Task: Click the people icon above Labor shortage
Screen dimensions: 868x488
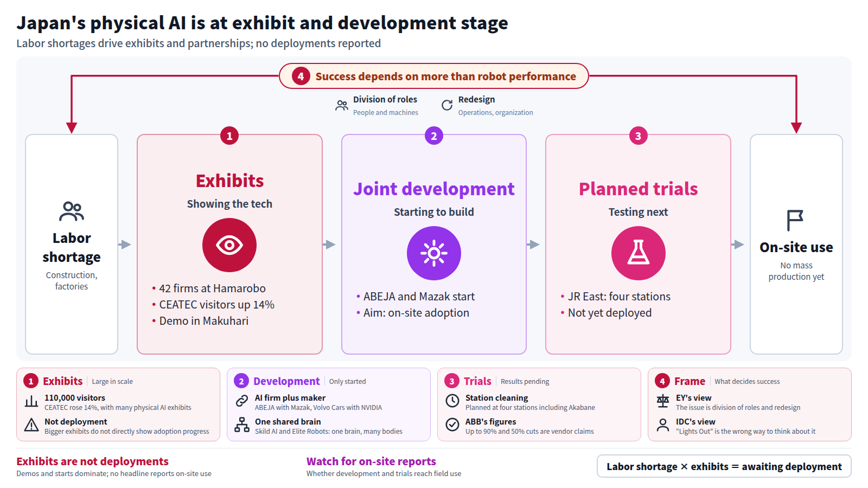Action: (x=72, y=211)
